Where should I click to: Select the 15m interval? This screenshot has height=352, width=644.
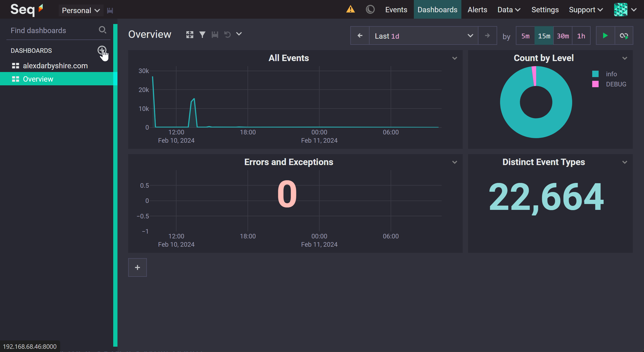(544, 36)
